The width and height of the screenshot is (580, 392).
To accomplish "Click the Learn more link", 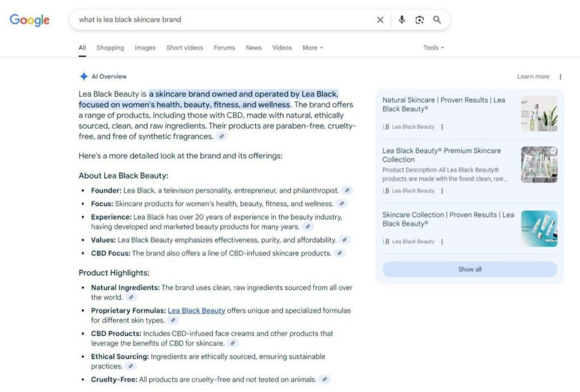I will [x=533, y=77].
